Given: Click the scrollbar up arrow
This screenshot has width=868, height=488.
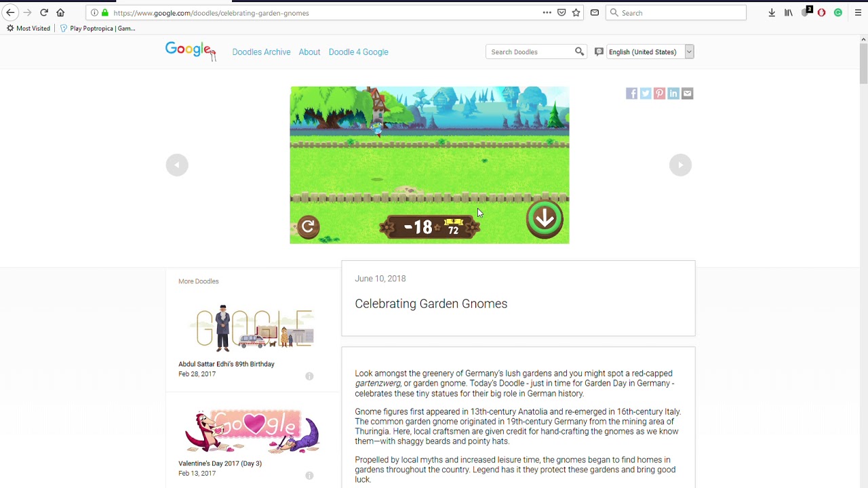Looking at the screenshot, I should tap(863, 39).
